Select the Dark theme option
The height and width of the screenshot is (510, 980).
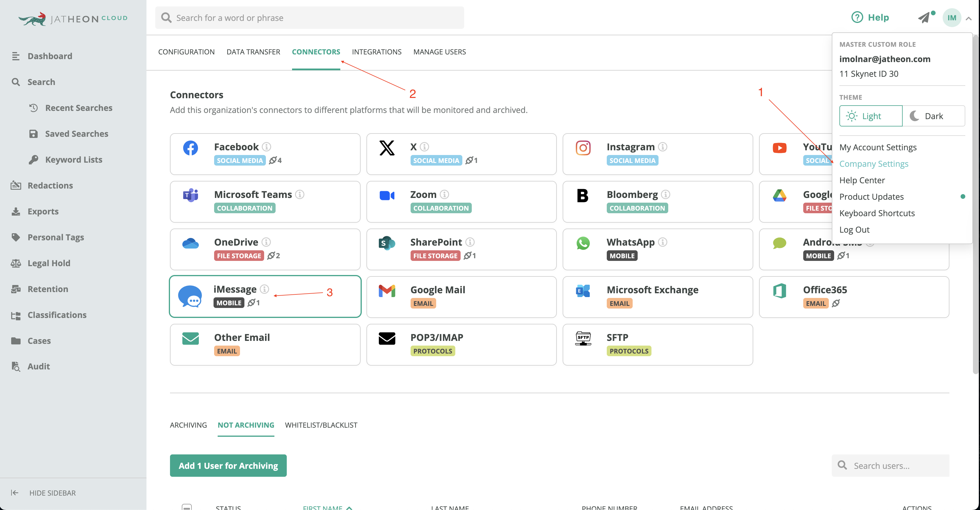[x=934, y=116]
